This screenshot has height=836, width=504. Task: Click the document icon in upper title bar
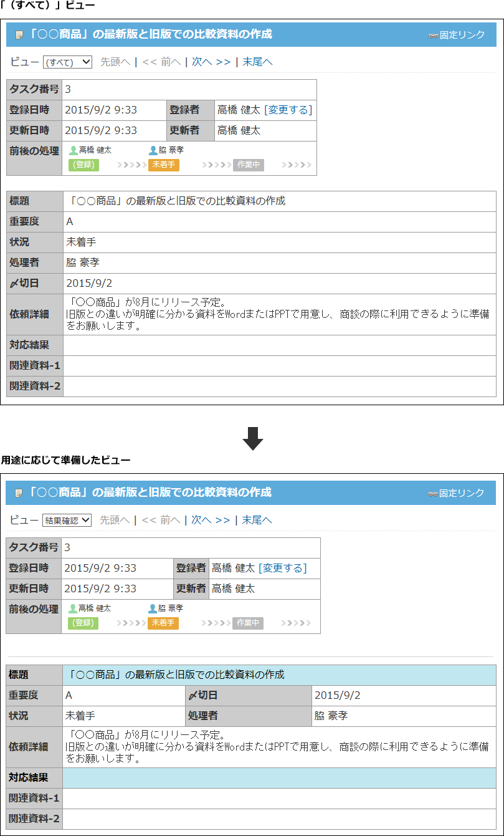coord(19,35)
